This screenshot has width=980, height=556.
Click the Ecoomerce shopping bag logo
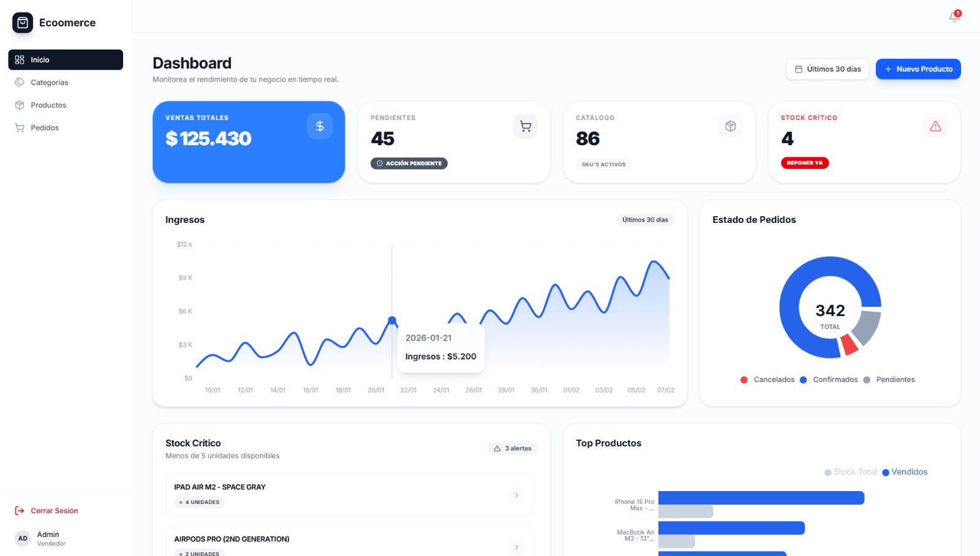pos(23,23)
